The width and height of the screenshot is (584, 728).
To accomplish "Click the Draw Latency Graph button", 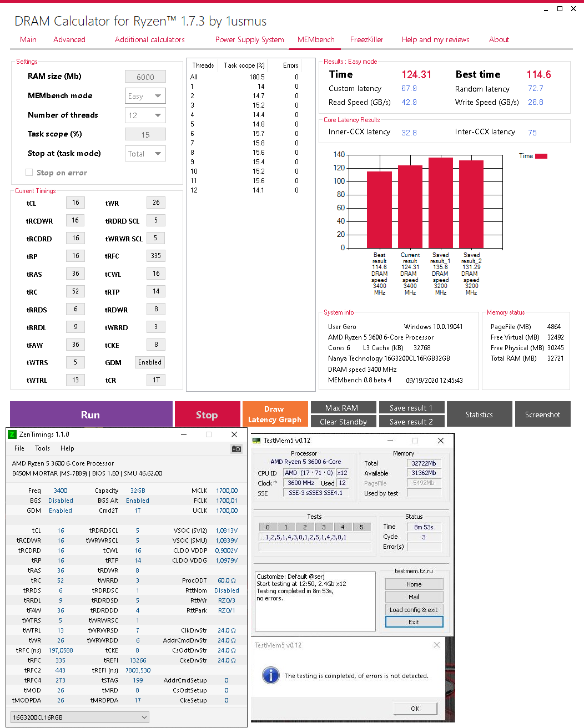I will 275,414.
